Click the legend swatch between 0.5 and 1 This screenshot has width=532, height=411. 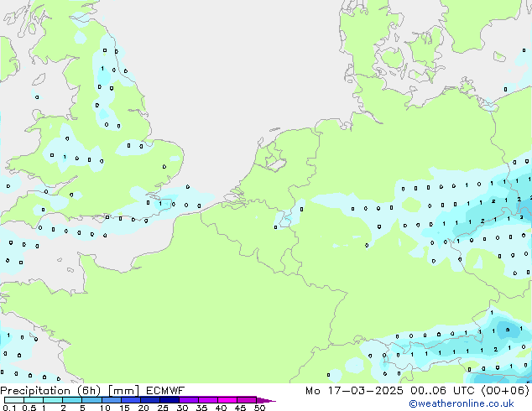(34, 400)
